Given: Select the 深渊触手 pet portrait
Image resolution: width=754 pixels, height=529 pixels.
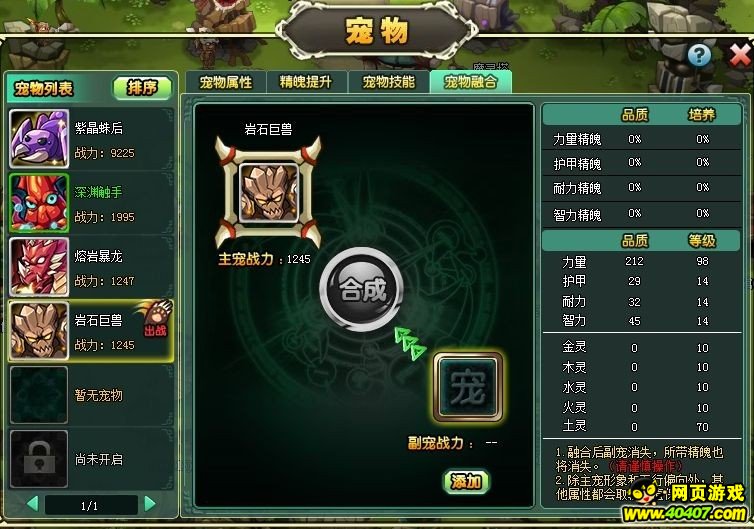Looking at the screenshot, I should coord(39,203).
